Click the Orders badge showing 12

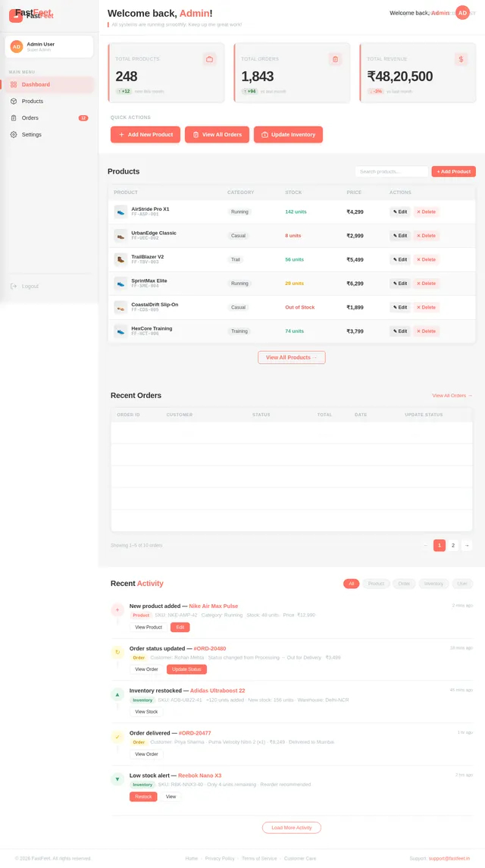click(x=83, y=118)
